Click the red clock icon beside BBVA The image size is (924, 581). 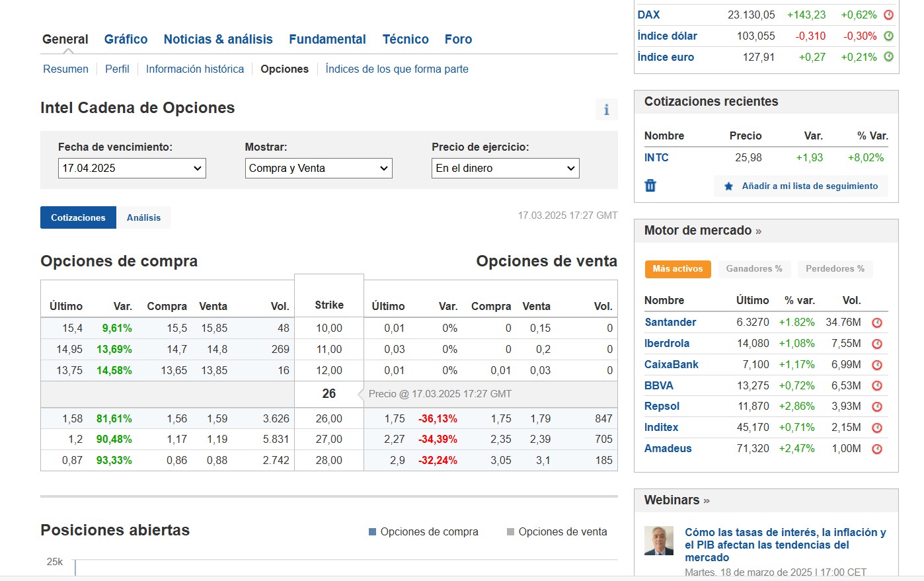tap(877, 385)
